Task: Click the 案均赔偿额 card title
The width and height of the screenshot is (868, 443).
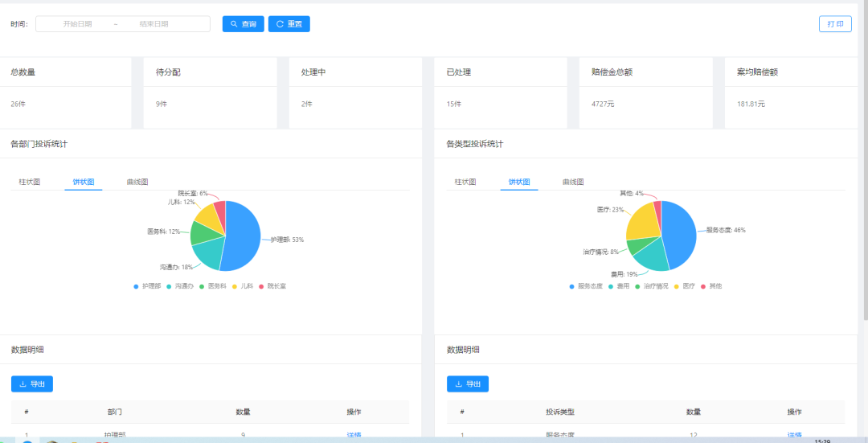Action: [x=757, y=72]
